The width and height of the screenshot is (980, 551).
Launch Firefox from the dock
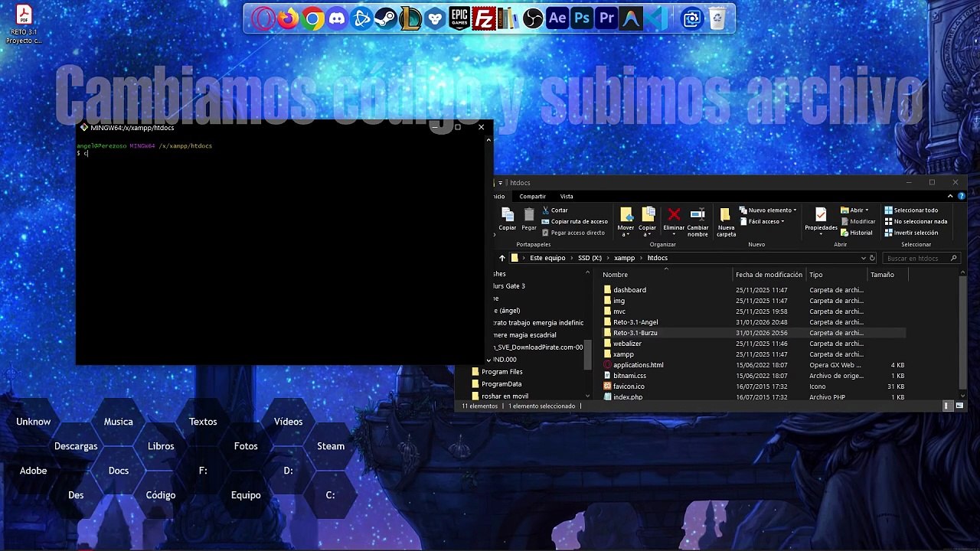coord(287,18)
